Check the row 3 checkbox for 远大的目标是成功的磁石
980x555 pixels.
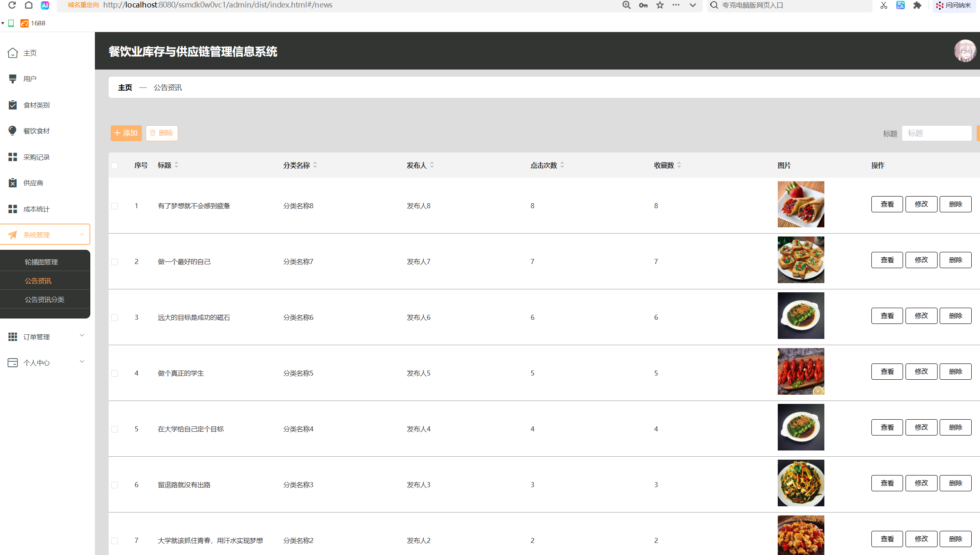(x=114, y=318)
